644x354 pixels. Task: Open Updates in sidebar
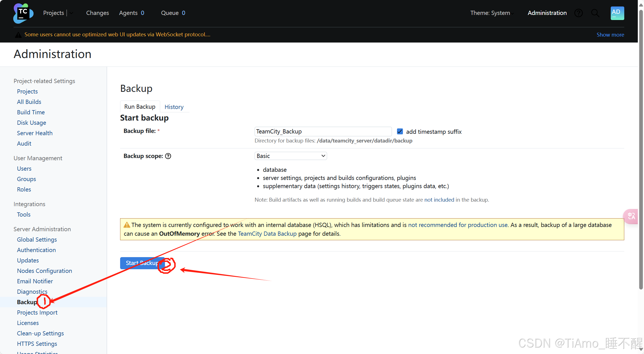click(28, 260)
